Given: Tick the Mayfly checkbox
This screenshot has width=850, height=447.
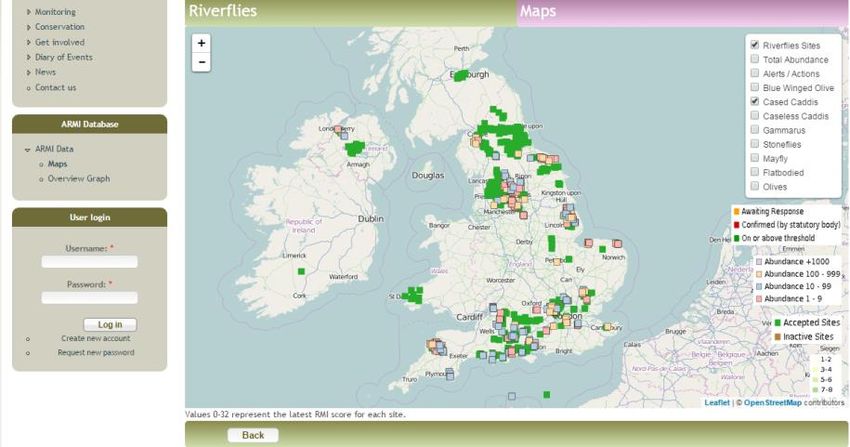Looking at the screenshot, I should coord(755,157).
